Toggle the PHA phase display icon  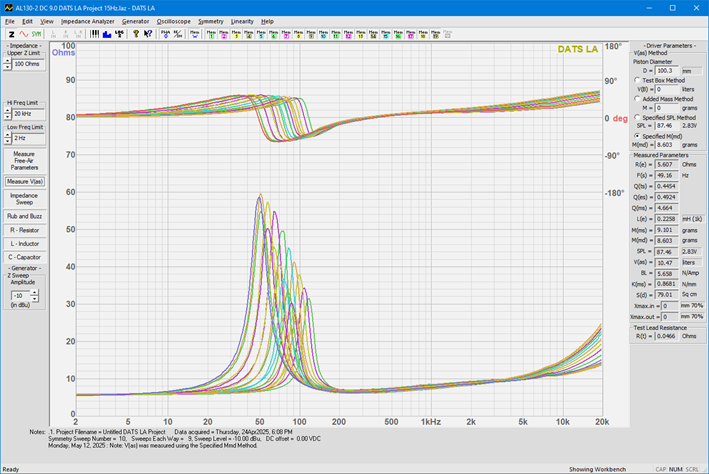point(165,34)
